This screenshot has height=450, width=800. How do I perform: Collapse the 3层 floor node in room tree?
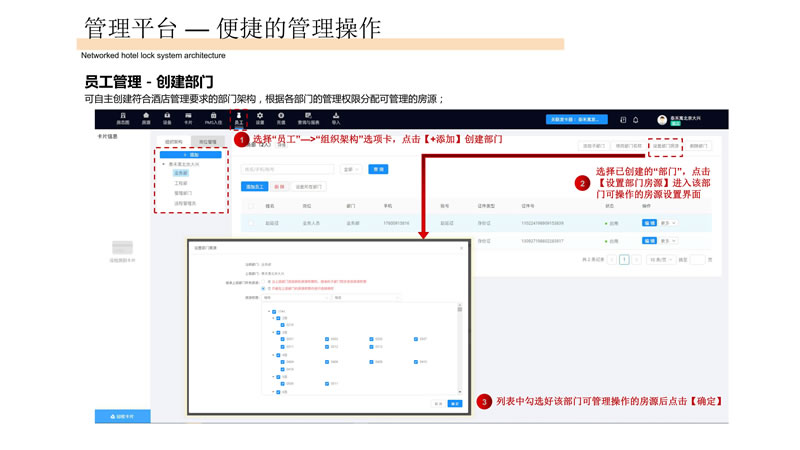273,333
